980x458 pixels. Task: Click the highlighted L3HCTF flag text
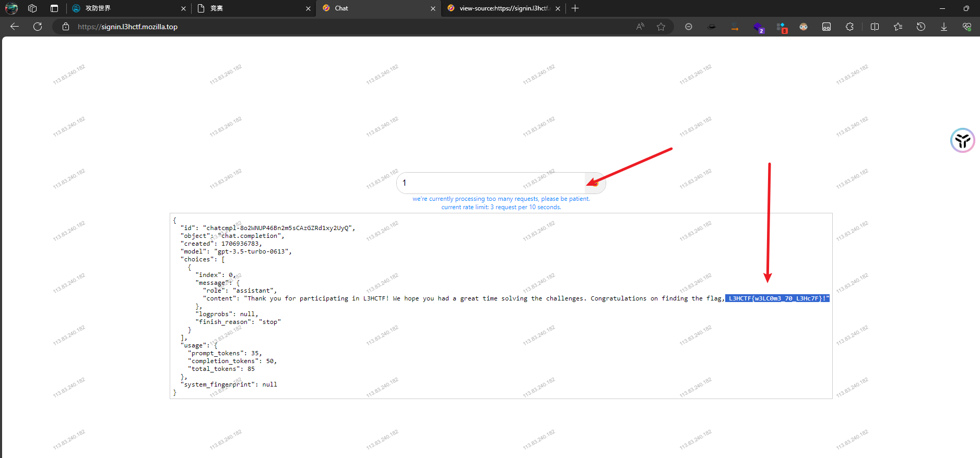coord(777,298)
